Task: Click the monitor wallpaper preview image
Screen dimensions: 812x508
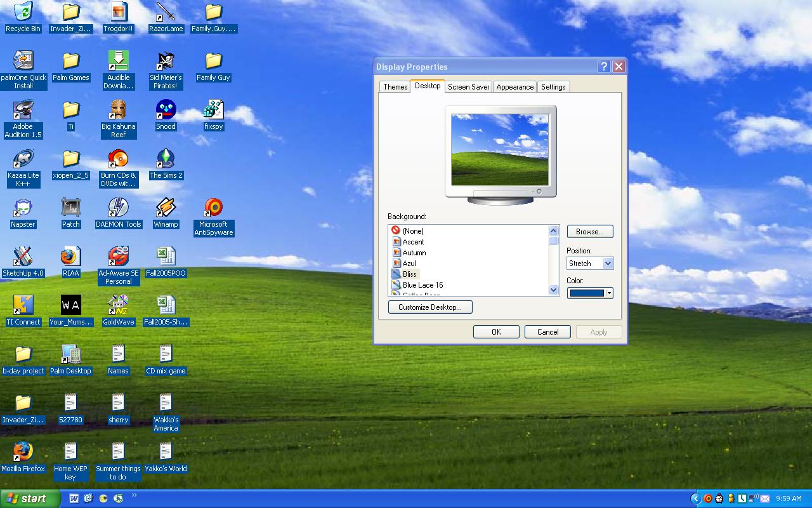Action: (x=500, y=150)
